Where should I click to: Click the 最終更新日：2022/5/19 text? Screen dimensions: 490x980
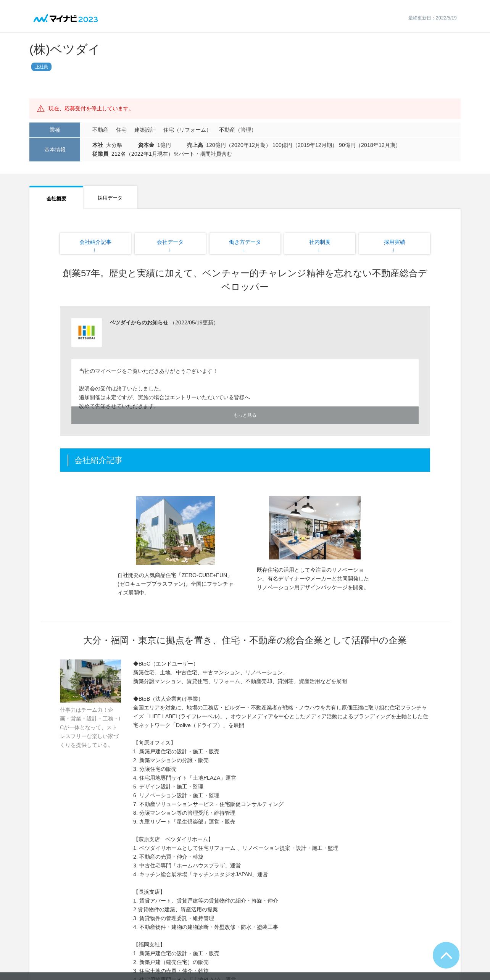(x=432, y=18)
